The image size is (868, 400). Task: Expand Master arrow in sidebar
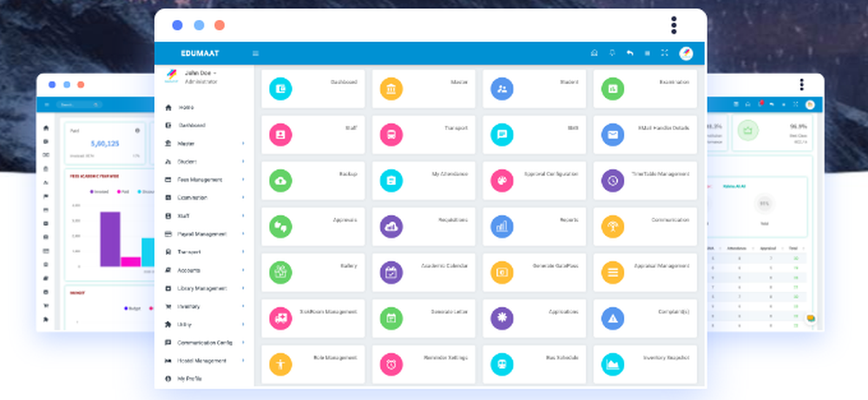tap(243, 143)
